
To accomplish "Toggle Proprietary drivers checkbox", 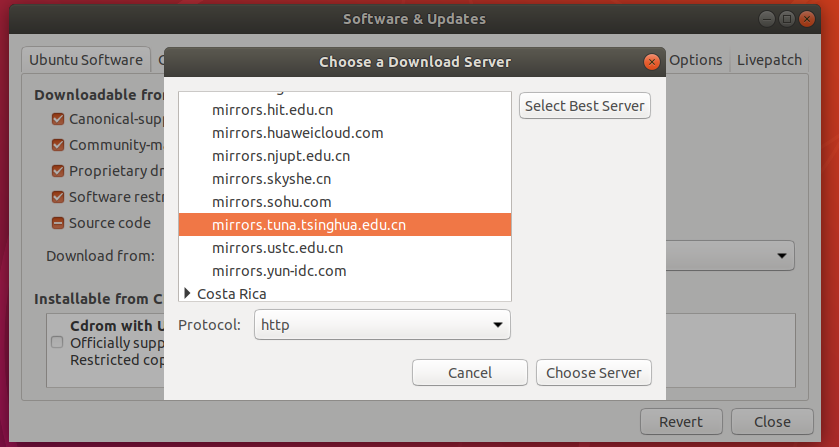I will click(59, 171).
